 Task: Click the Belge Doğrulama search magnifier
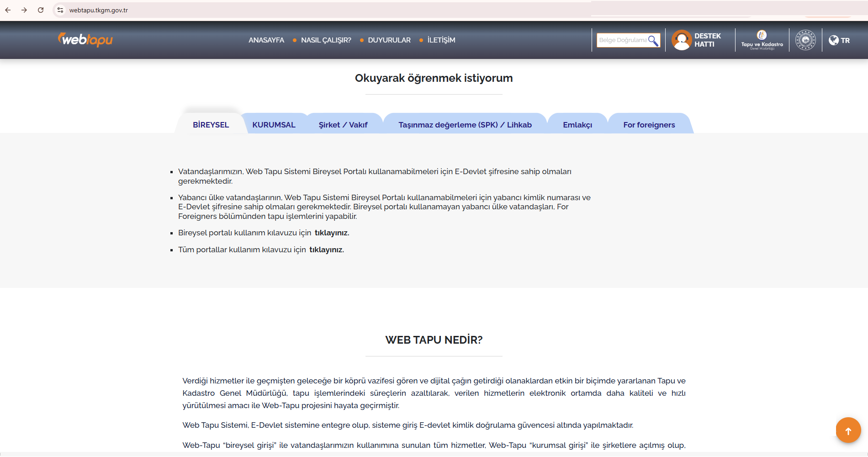(653, 40)
